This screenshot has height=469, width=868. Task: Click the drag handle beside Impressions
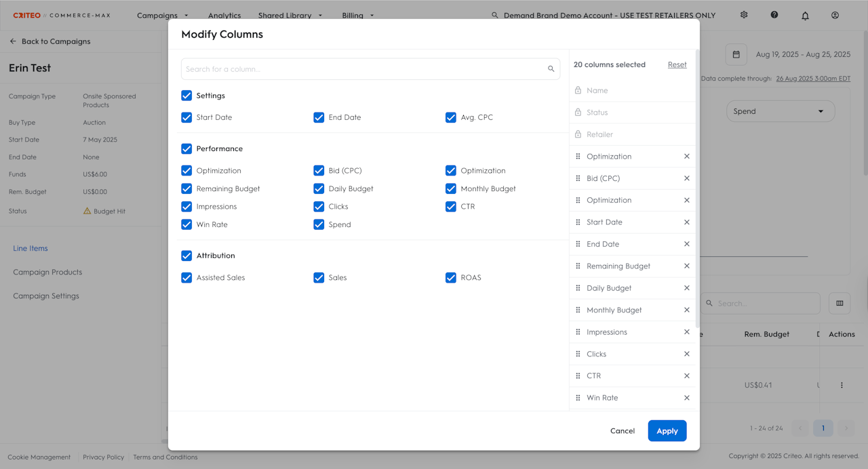click(x=578, y=332)
